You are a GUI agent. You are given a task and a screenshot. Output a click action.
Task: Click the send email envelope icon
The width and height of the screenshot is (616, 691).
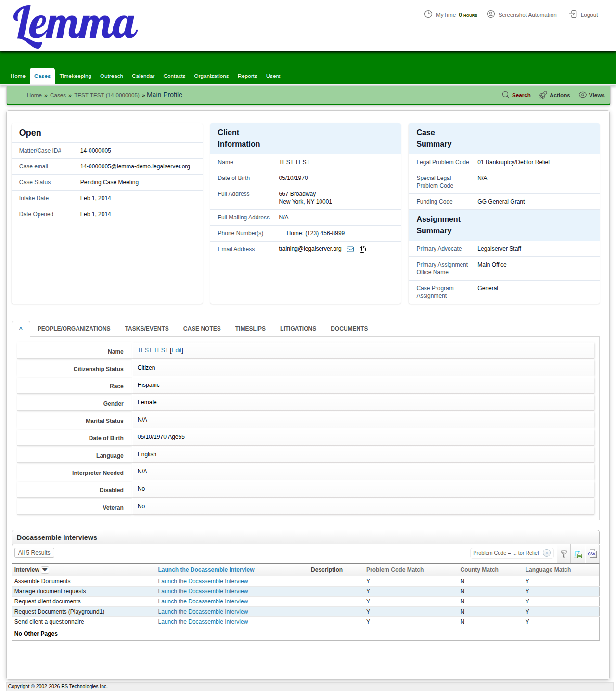click(x=350, y=249)
